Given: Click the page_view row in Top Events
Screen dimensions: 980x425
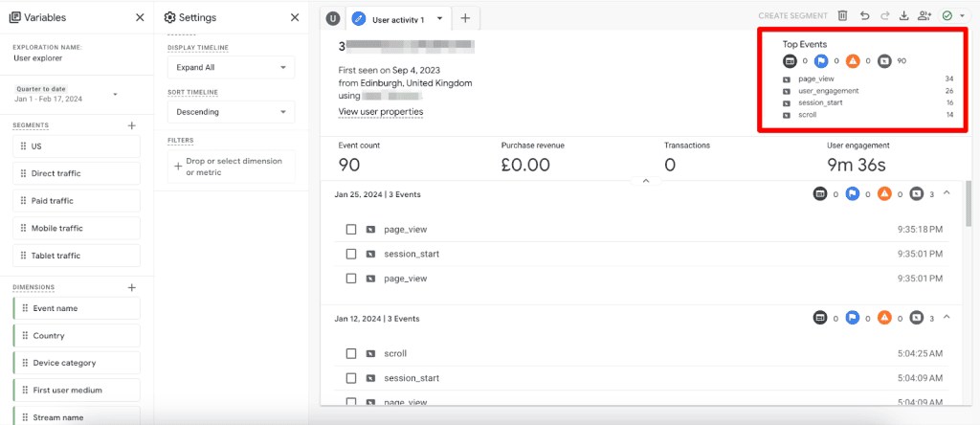Looking at the screenshot, I should click(x=867, y=79).
